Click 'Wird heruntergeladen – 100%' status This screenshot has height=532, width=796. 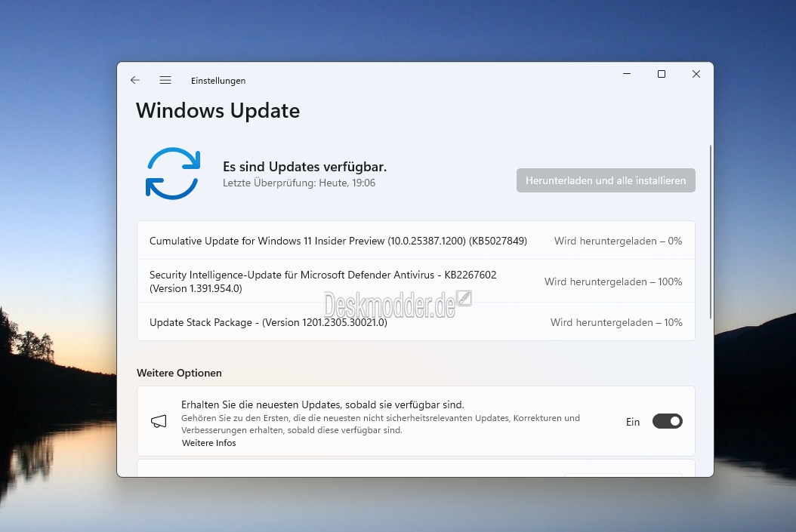pyautogui.click(x=613, y=281)
